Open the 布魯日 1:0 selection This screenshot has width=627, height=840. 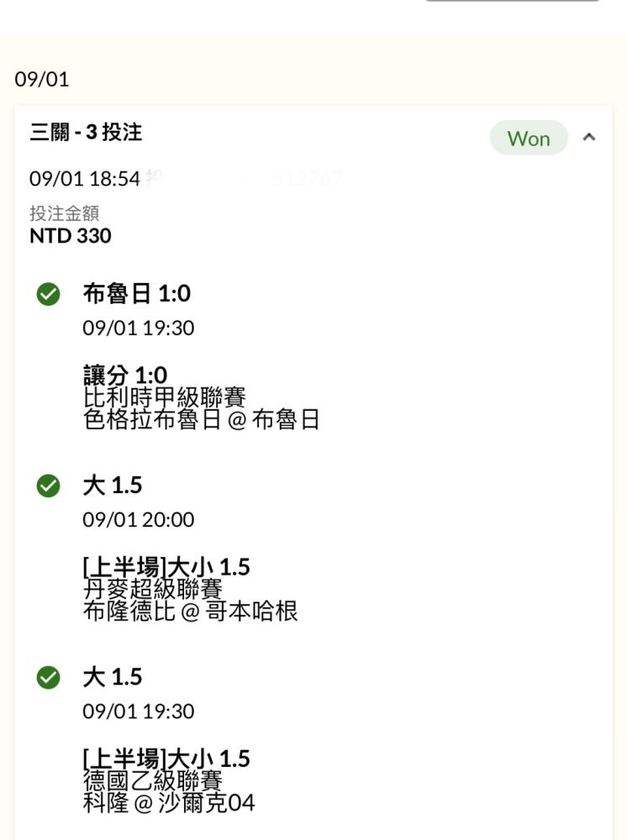[x=137, y=293]
